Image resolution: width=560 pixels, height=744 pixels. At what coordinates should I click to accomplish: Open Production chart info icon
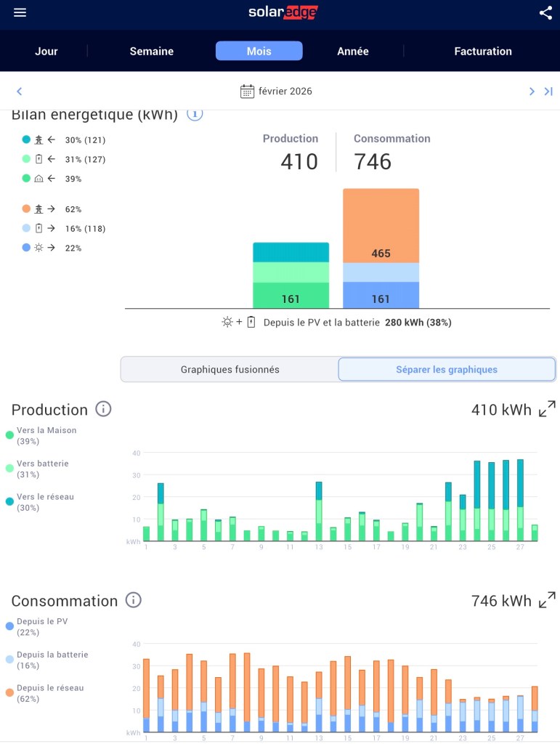103,409
